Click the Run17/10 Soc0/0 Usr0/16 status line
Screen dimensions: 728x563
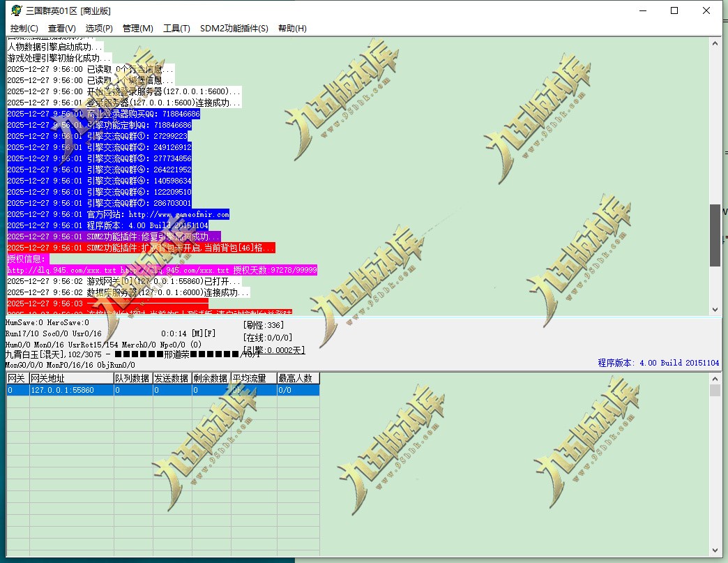click(54, 333)
